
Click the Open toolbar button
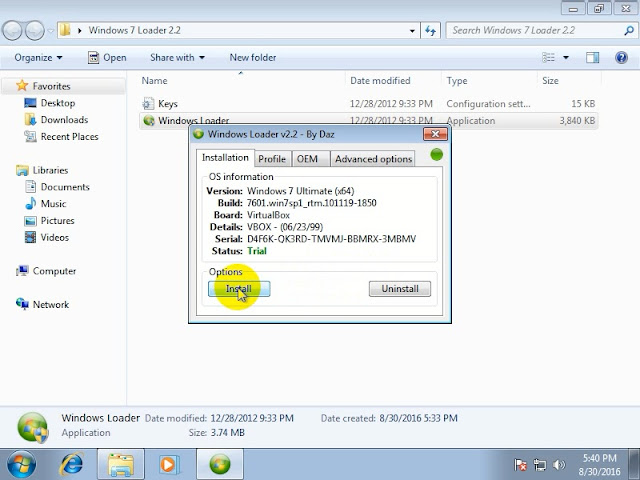[107, 58]
